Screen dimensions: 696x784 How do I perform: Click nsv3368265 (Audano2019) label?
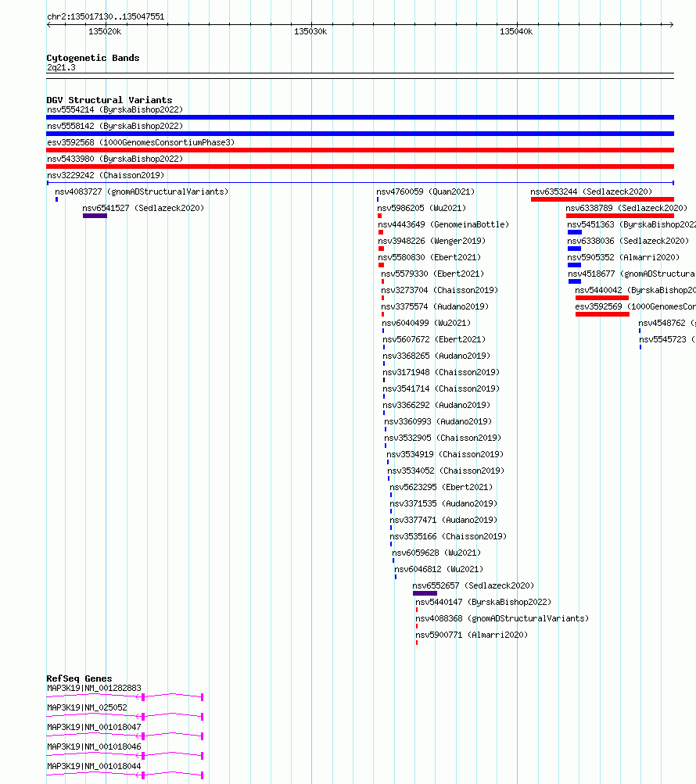point(436,356)
